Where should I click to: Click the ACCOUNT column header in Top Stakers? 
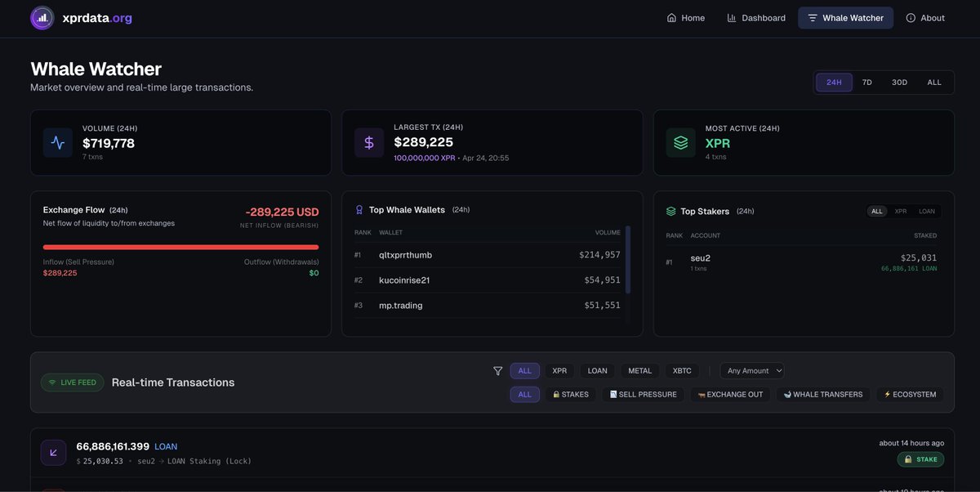pyautogui.click(x=706, y=236)
